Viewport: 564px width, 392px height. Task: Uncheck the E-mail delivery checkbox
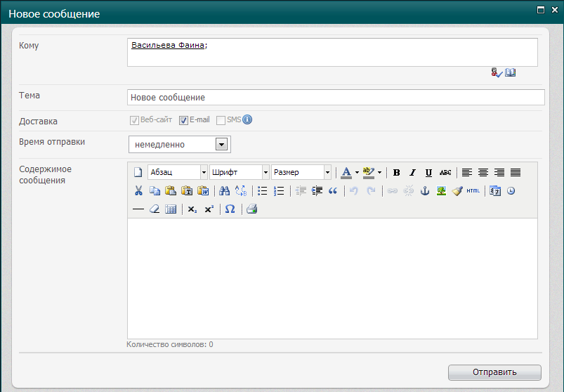(183, 120)
